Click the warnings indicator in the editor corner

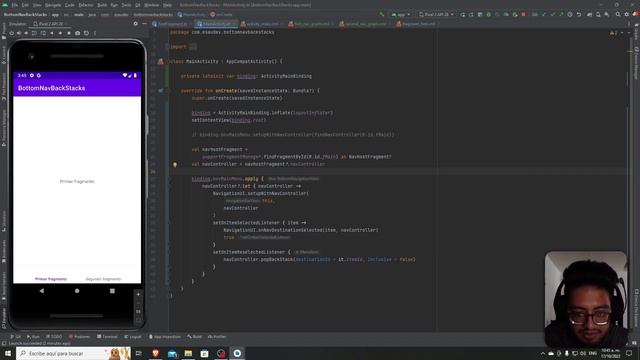(614, 33)
